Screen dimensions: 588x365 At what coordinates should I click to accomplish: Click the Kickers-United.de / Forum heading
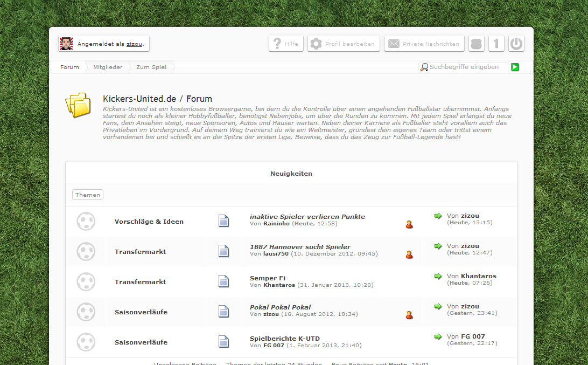coord(157,99)
